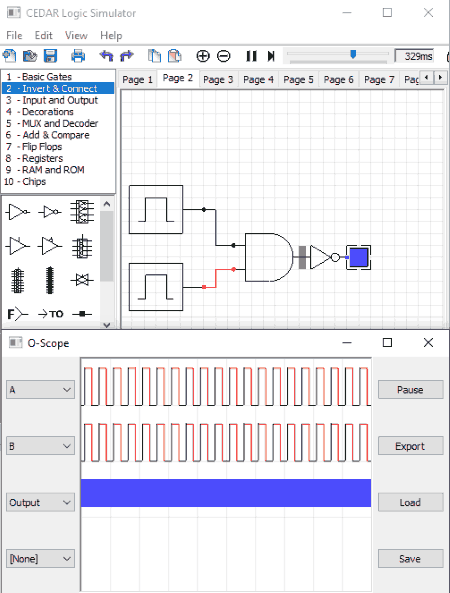Zoom in with the plus magnifier icon
Image resolution: width=450 pixels, height=593 pixels.
pyautogui.click(x=203, y=56)
